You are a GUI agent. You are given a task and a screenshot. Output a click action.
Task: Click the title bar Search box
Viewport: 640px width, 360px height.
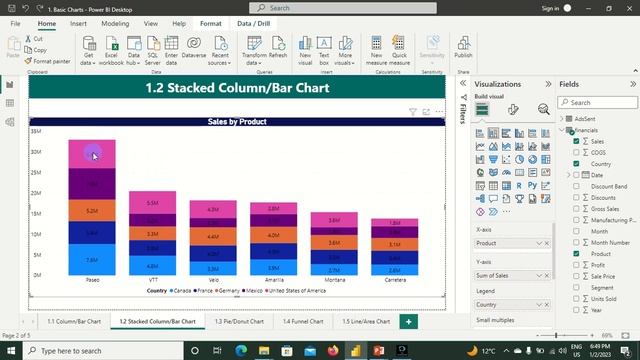click(343, 8)
